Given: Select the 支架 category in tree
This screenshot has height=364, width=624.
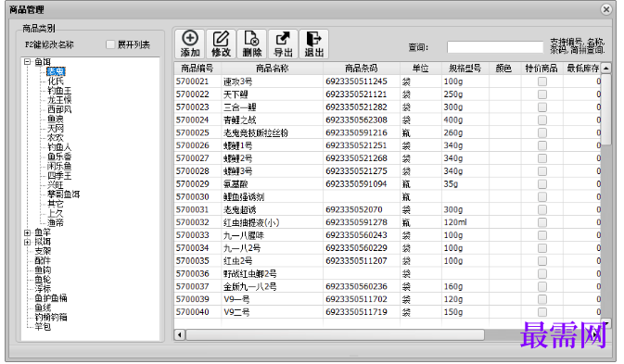Looking at the screenshot, I should [x=43, y=251].
